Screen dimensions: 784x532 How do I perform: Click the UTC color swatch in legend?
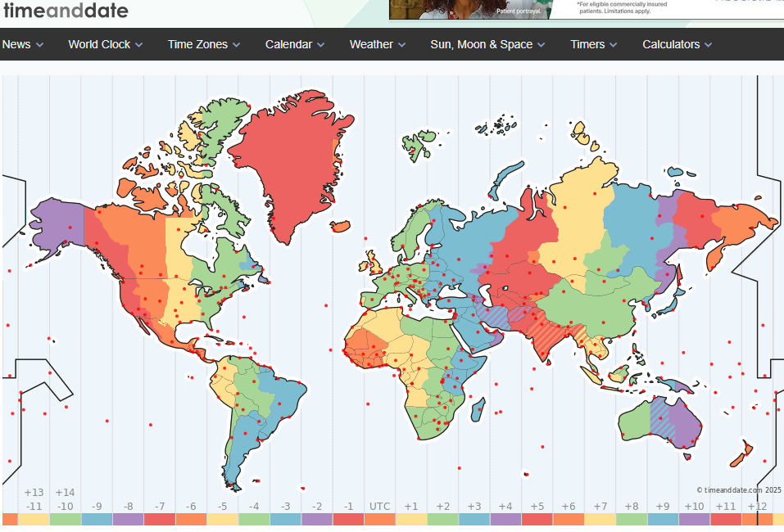[380, 519]
